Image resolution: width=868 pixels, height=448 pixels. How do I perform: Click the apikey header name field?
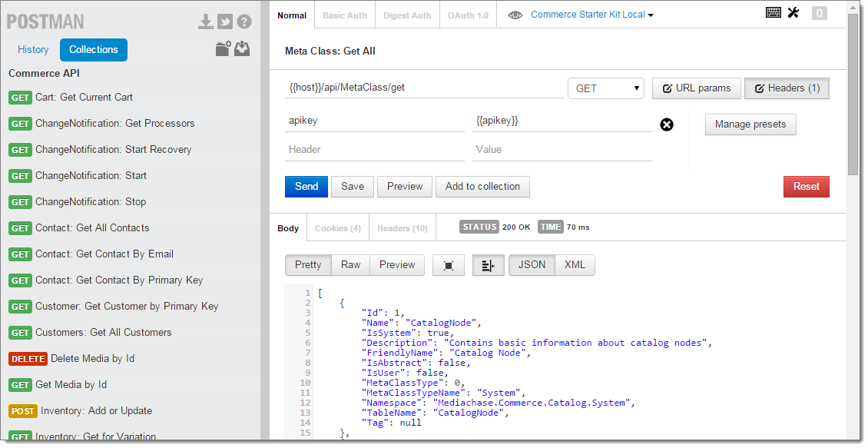pyautogui.click(x=375, y=121)
